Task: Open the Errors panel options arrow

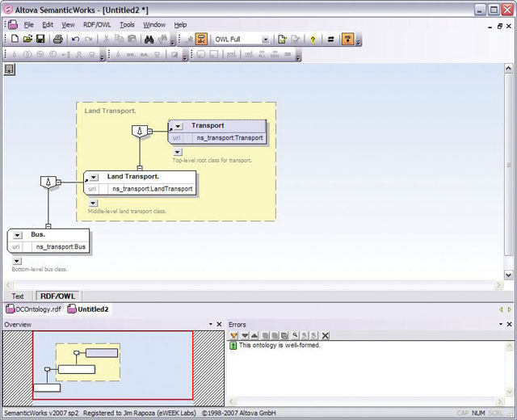Action: tap(501, 325)
